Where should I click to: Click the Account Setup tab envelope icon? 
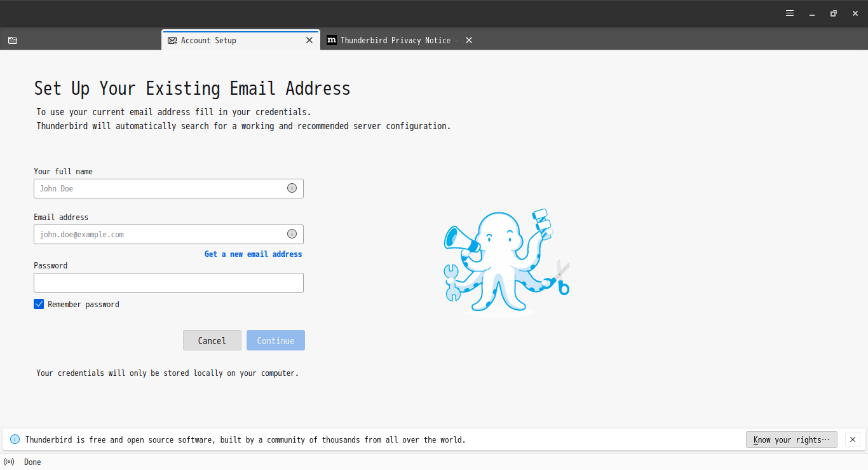pos(172,40)
